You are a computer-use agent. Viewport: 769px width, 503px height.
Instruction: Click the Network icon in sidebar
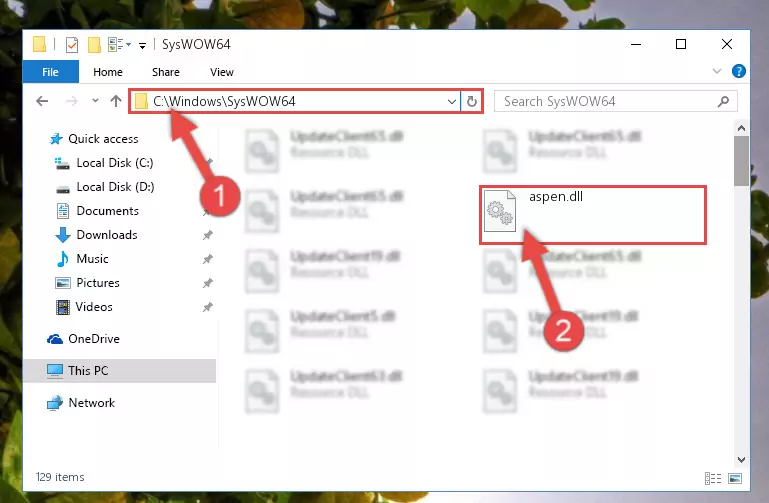tap(55, 402)
